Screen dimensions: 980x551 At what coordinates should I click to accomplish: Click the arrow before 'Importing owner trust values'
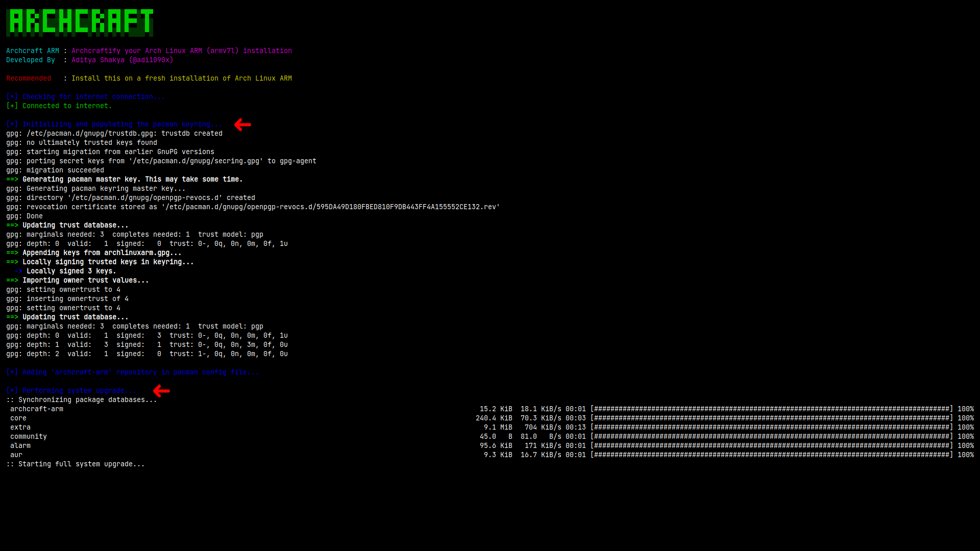coord(12,281)
